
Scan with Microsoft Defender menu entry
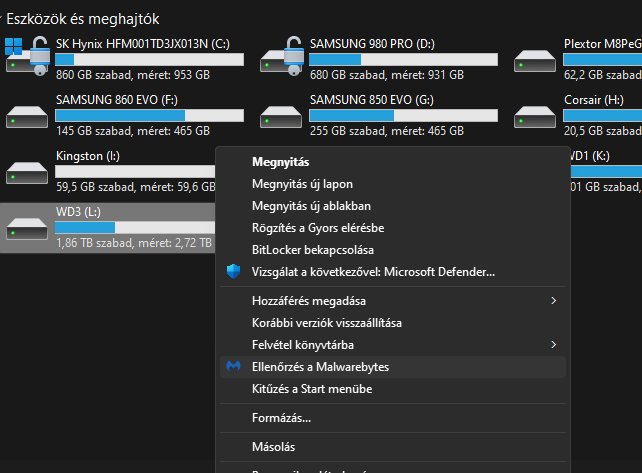pos(393,272)
